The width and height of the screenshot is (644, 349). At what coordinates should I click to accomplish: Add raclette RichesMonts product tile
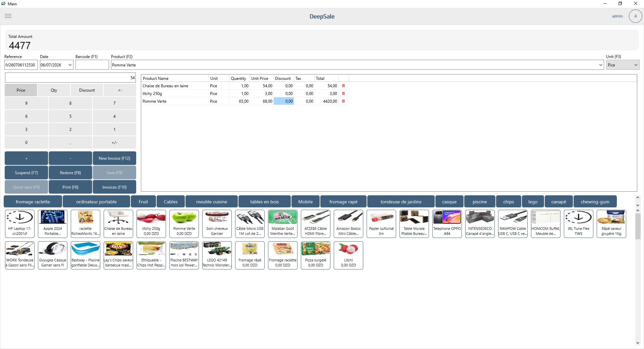coord(86,224)
